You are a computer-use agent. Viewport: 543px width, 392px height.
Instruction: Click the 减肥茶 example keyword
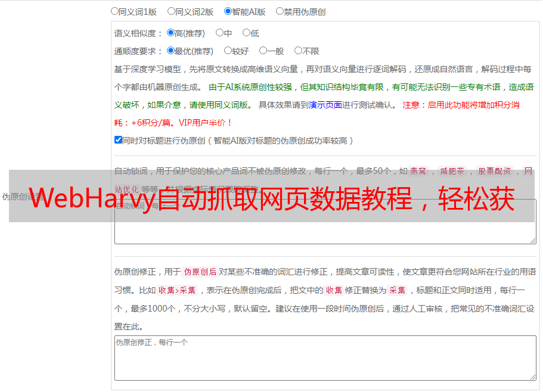[452, 171]
